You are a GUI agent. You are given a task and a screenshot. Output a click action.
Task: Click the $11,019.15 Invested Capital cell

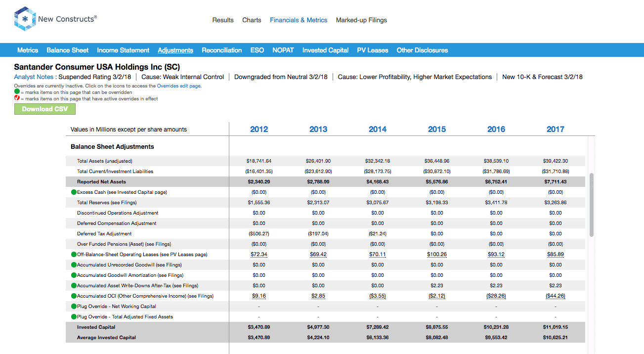[x=556, y=327]
